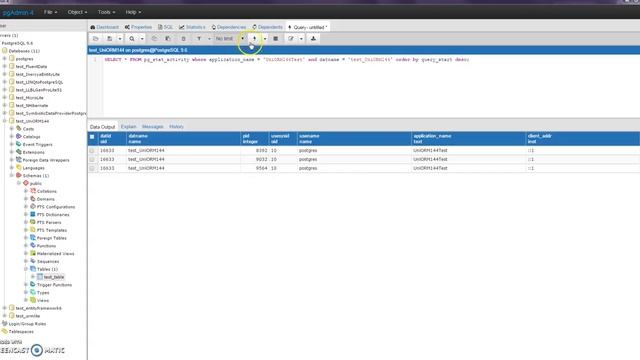Viewport: 640px width, 360px height.
Task: Select the Tablespaces tree node
Action: coord(21,331)
